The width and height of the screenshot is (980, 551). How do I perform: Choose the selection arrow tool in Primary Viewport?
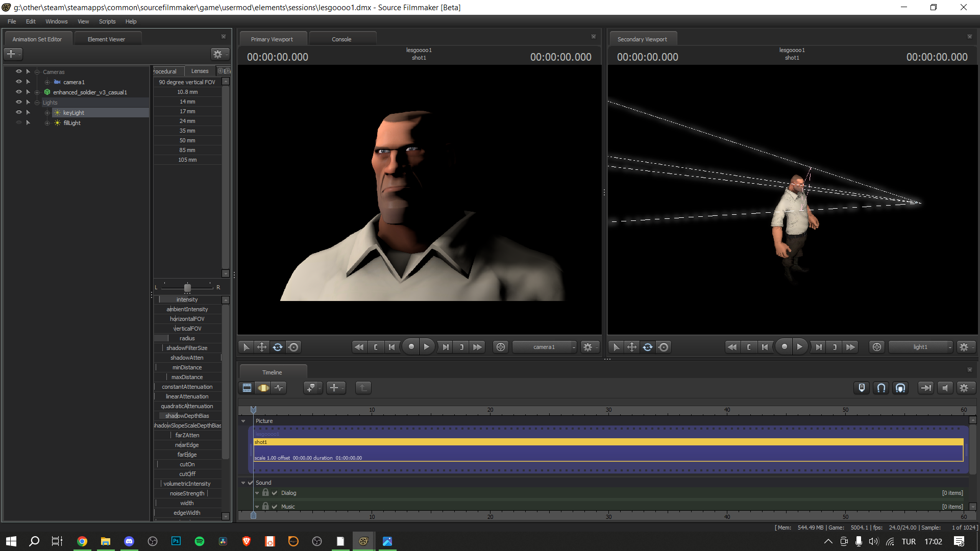247,347
